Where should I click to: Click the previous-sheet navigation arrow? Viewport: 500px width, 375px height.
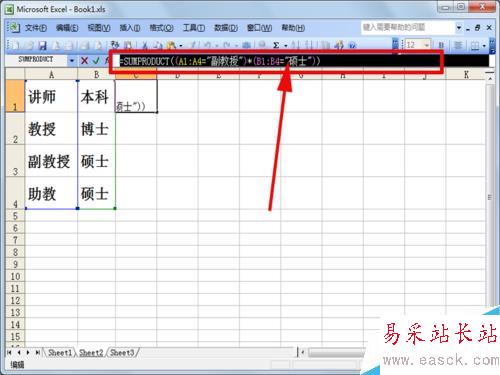(19, 352)
